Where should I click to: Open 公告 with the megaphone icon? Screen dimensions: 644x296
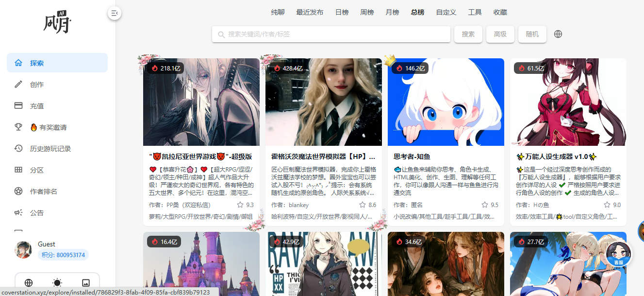point(18,212)
